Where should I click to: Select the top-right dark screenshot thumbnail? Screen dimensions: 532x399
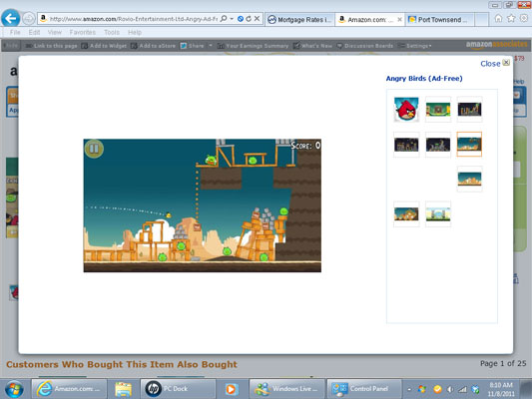[x=469, y=110]
